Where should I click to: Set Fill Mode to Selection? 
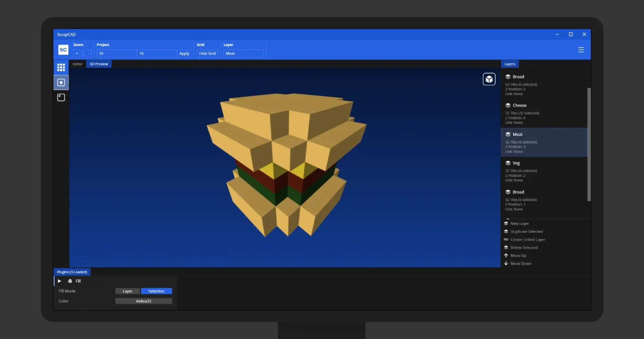(x=156, y=291)
